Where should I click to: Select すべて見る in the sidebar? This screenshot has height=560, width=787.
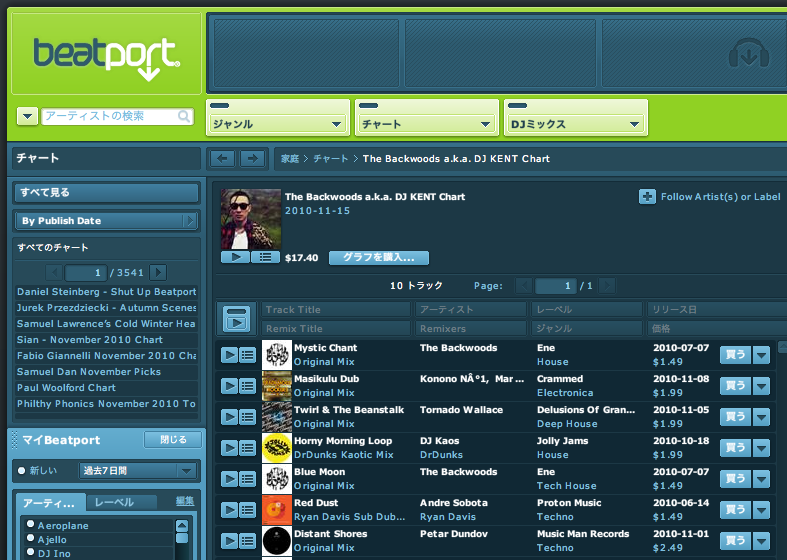tap(106, 193)
